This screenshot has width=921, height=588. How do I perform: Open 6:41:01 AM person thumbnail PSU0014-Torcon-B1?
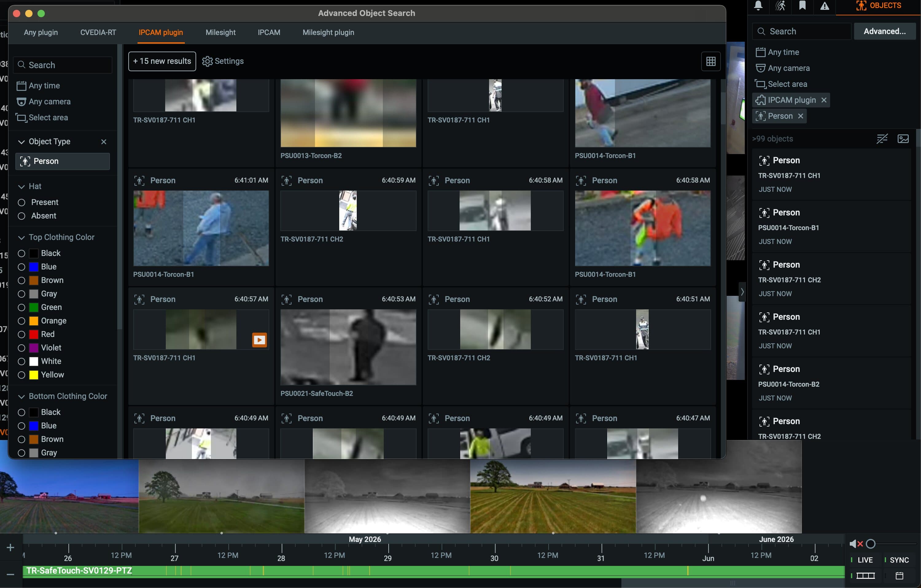(x=201, y=228)
